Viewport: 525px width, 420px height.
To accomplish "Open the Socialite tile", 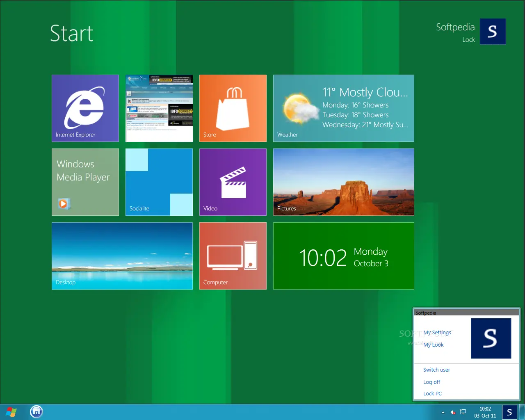I will [159, 182].
